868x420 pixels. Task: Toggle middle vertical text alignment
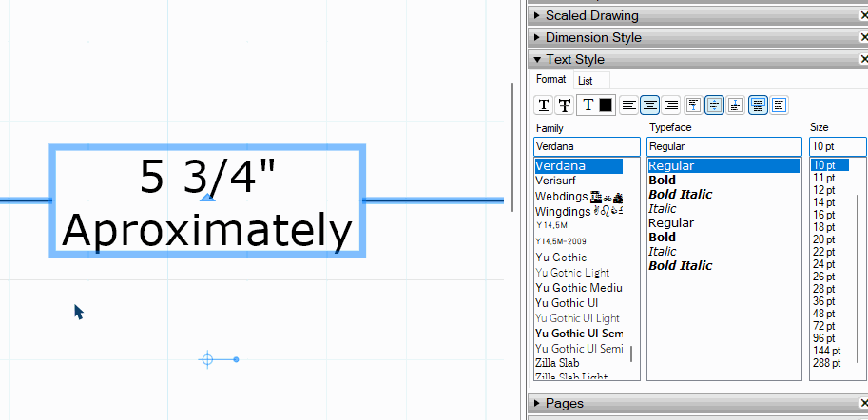(x=714, y=105)
